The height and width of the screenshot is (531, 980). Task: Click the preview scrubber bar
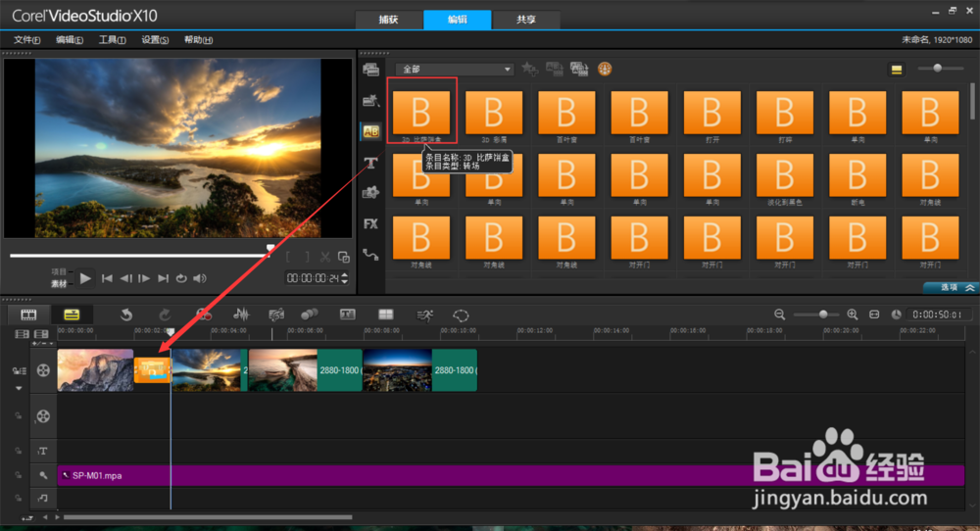tap(142, 255)
